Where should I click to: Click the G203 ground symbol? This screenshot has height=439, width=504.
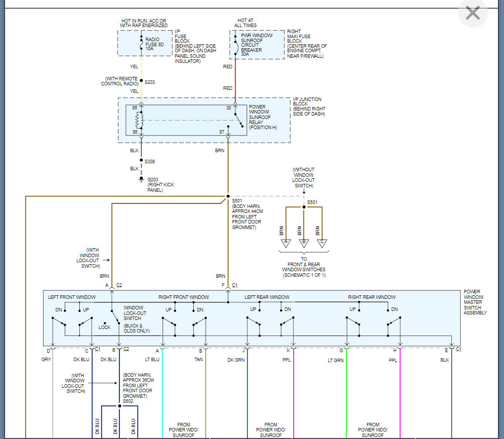(x=141, y=179)
